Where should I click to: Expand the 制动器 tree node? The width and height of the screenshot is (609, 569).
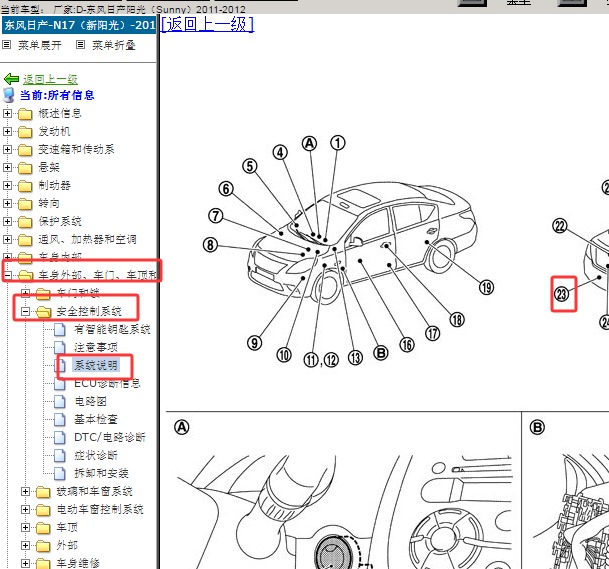[x=7, y=185]
